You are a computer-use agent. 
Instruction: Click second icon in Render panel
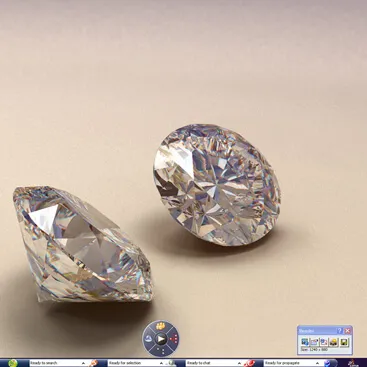coord(314,342)
